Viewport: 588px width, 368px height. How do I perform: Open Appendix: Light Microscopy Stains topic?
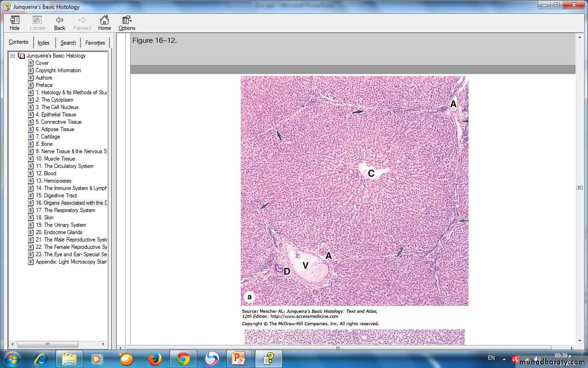[71, 262]
